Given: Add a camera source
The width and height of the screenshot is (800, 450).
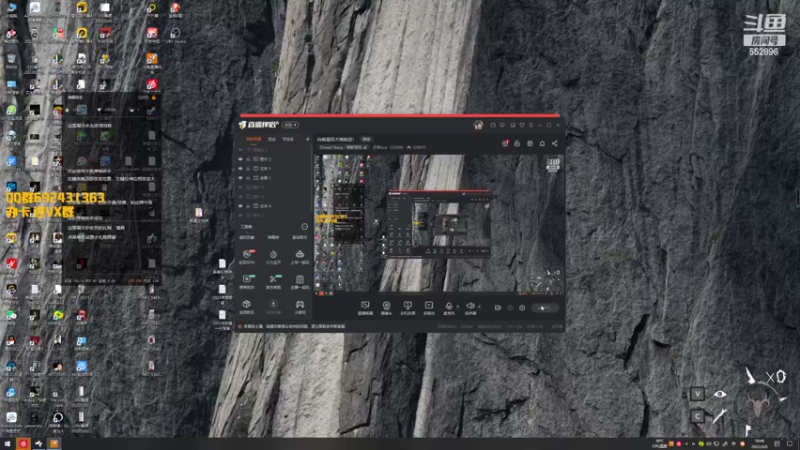Looking at the screenshot, I should [386, 308].
